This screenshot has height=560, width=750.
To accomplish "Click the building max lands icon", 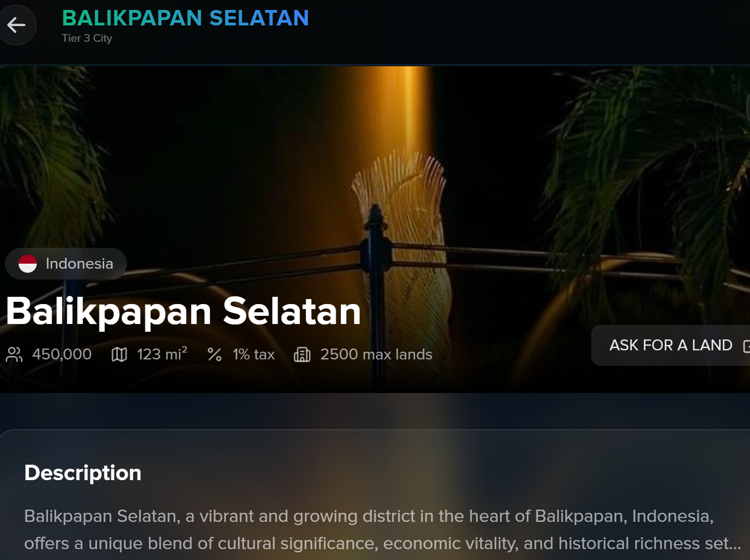I will 302,354.
